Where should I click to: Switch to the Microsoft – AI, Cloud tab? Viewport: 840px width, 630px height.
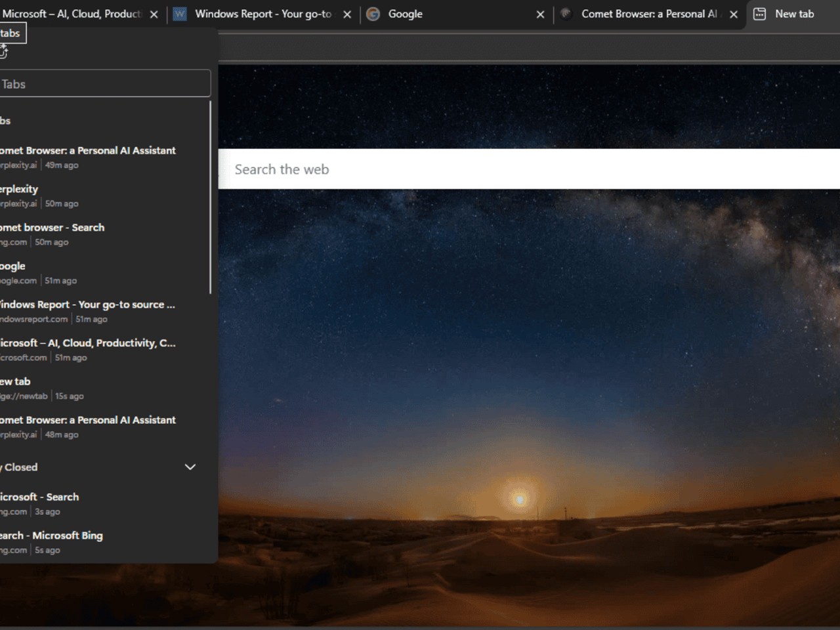pos(72,14)
